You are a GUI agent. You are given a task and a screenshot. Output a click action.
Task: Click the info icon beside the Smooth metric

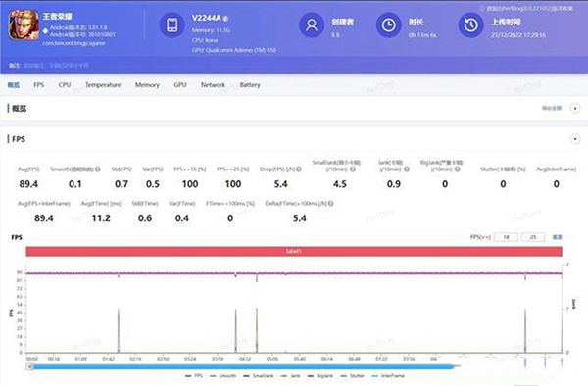pyautogui.click(x=97, y=169)
